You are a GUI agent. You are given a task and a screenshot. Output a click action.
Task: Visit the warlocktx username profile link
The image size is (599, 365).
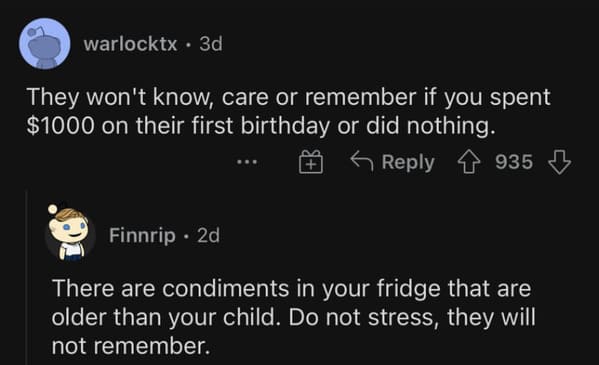(x=131, y=44)
